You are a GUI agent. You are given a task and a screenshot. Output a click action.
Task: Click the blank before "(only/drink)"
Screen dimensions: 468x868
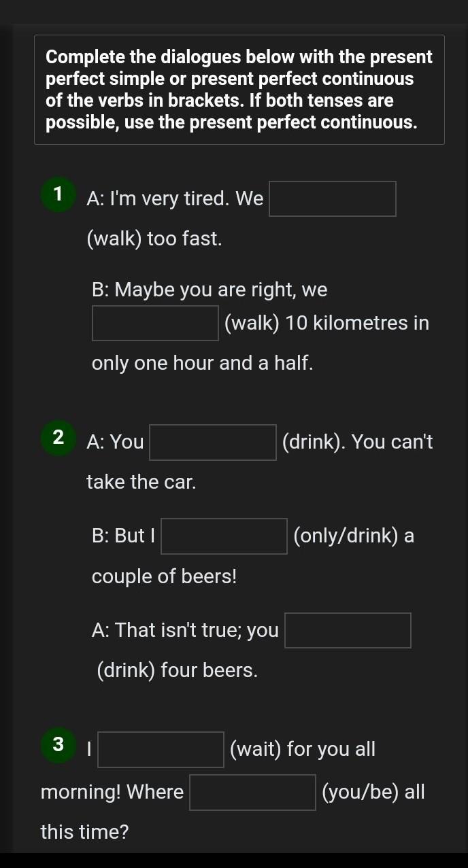tap(224, 536)
